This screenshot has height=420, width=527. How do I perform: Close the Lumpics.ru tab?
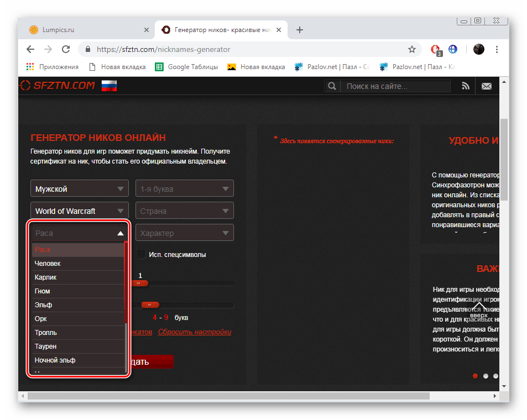[x=146, y=30]
